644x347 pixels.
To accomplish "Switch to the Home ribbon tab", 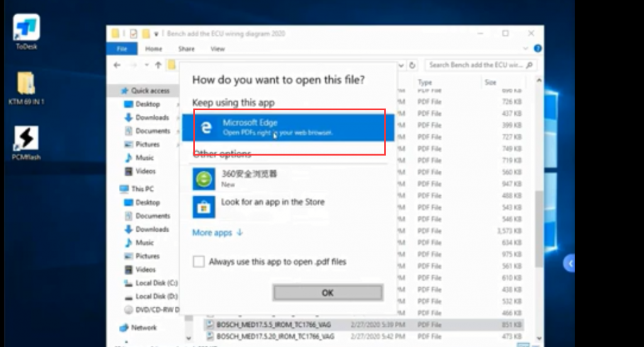I will [x=153, y=48].
